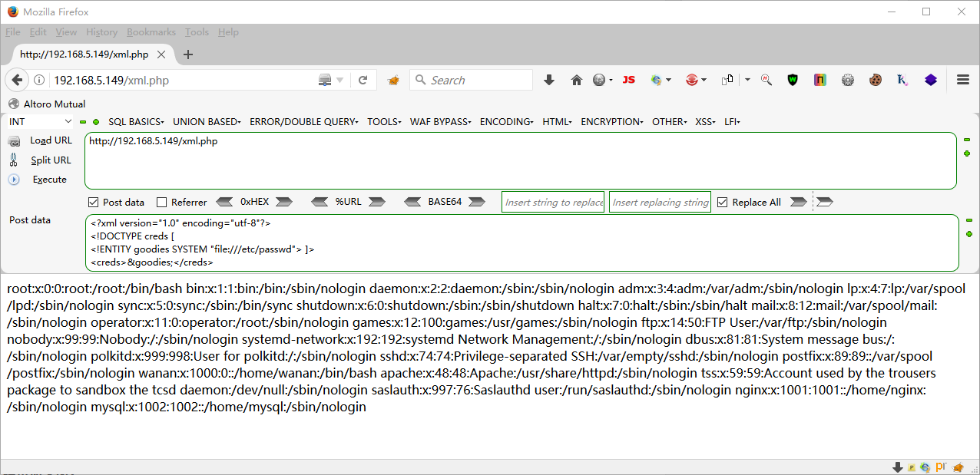Go to the Firefox home page
Image resolution: width=980 pixels, height=475 pixels.
coord(577,80)
